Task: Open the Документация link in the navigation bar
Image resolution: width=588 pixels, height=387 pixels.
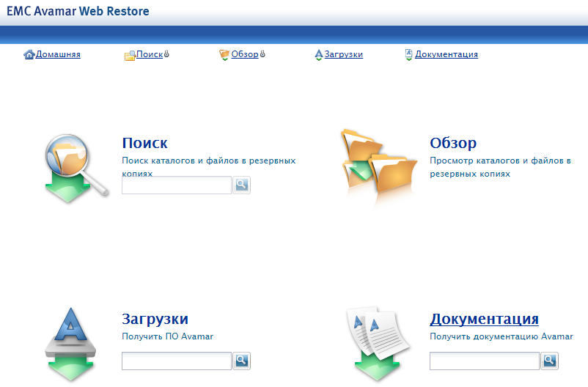Action: tap(446, 54)
